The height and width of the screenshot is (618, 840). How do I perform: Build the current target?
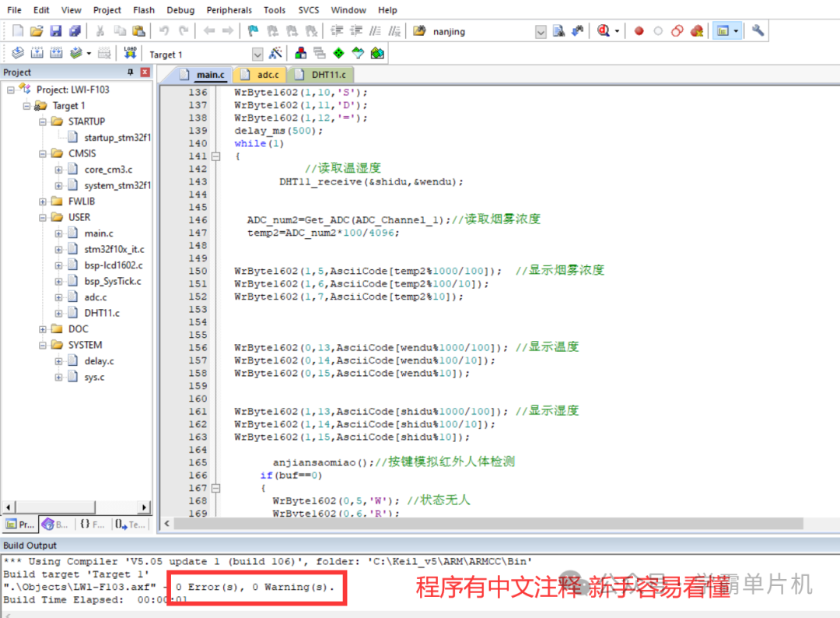(37, 53)
